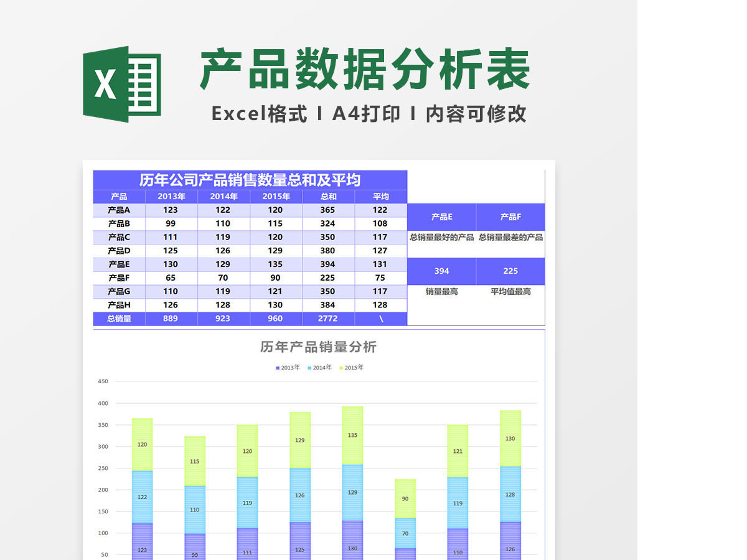Click purple chart segment labeled 123
This screenshot has height=560, width=747.
click(x=143, y=542)
